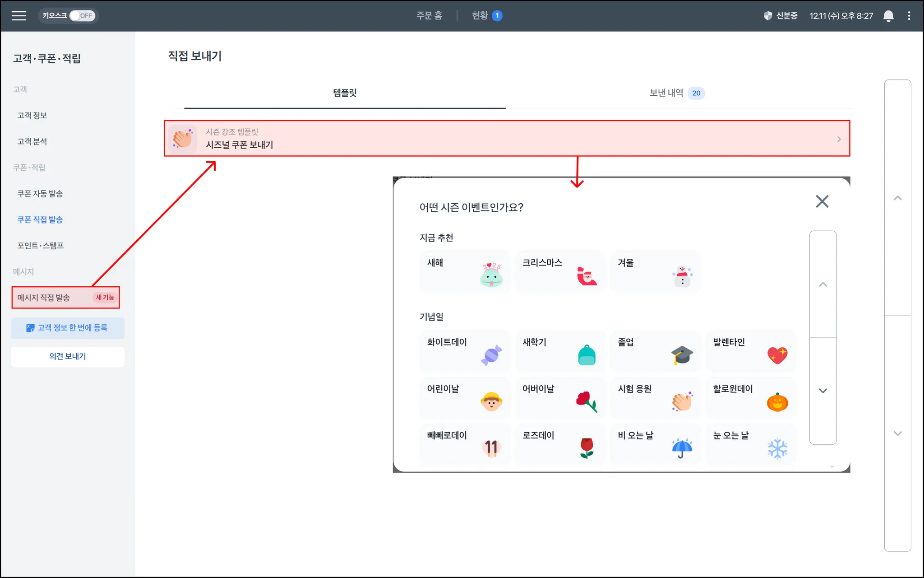Viewport: 924px width, 578px height.
Task: Open the three-dot more options menu
Action: 909,16
